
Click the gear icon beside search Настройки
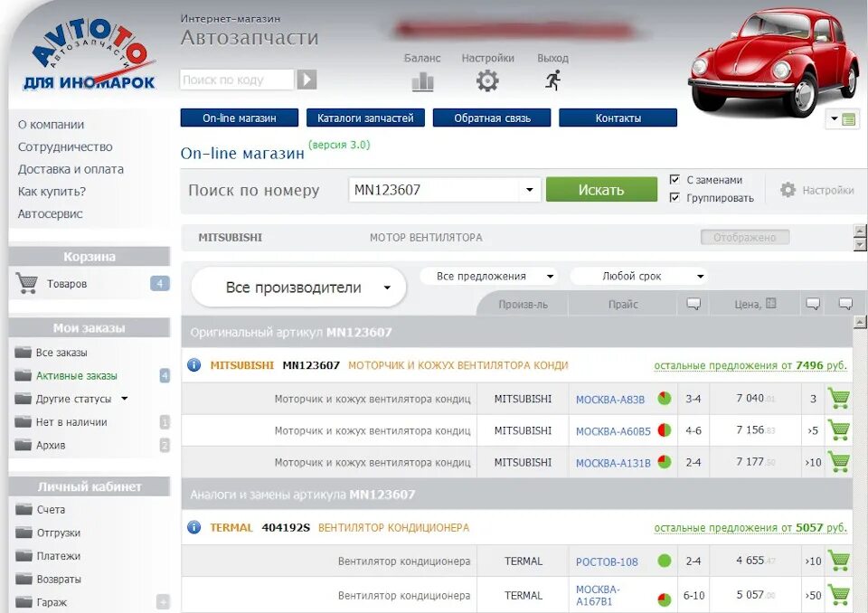(788, 190)
